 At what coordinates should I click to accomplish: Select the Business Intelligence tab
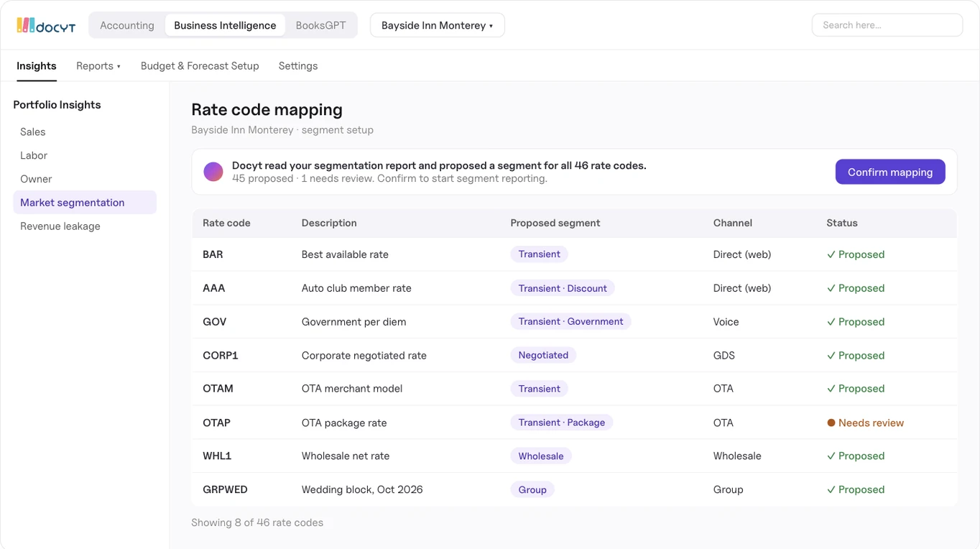[225, 25]
